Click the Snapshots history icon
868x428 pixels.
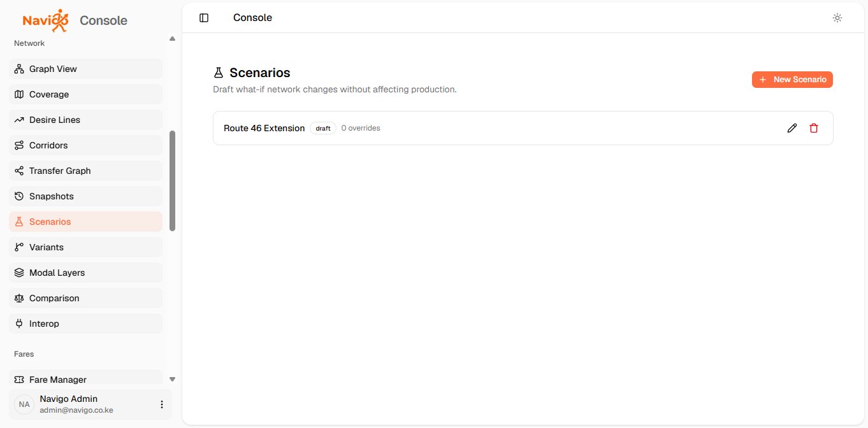click(x=19, y=196)
